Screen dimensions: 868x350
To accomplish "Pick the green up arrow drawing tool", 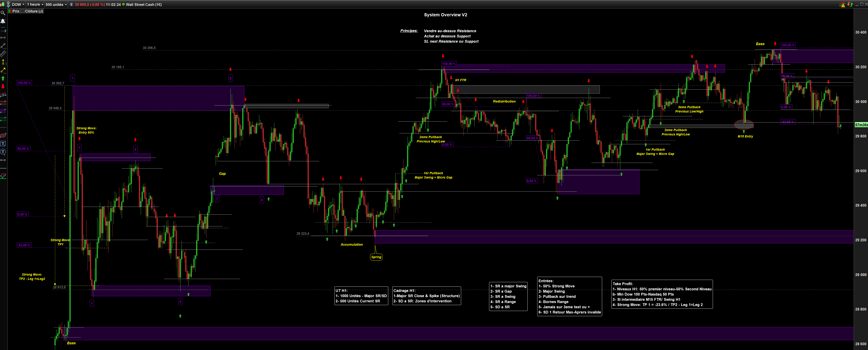I will click(x=3, y=78).
